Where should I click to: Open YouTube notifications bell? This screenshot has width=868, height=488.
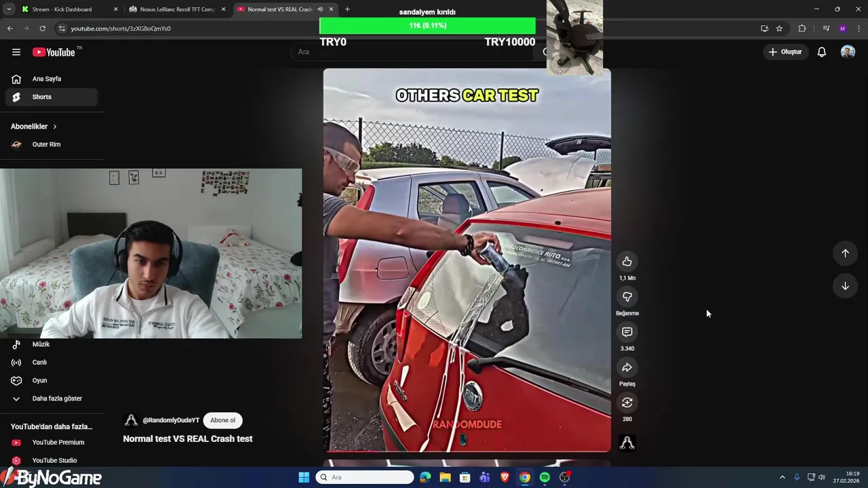coord(821,52)
